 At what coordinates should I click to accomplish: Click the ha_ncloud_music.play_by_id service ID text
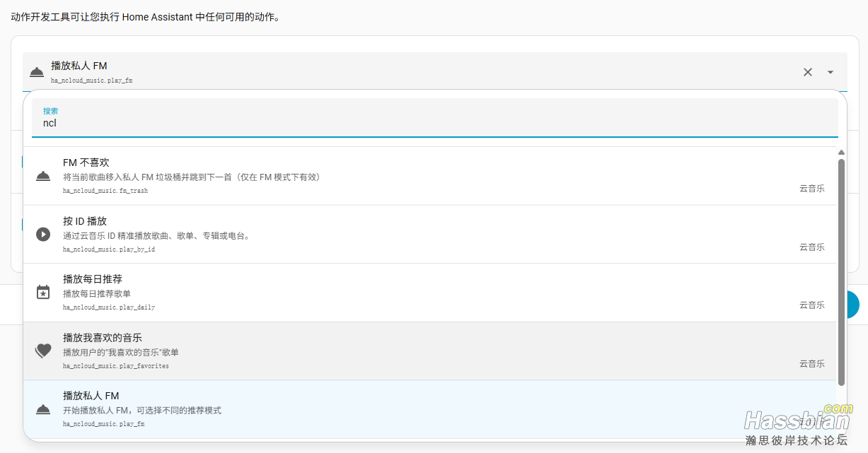(x=109, y=249)
